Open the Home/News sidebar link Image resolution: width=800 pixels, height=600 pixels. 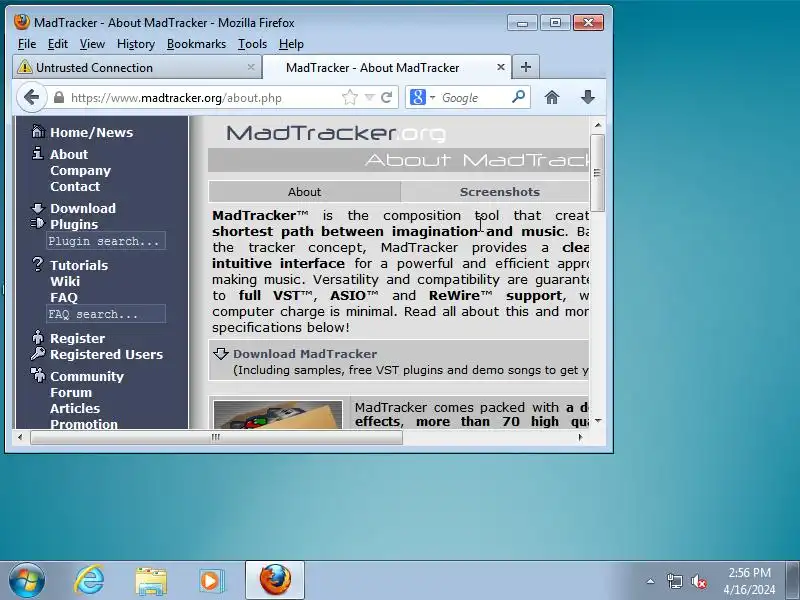91,133
